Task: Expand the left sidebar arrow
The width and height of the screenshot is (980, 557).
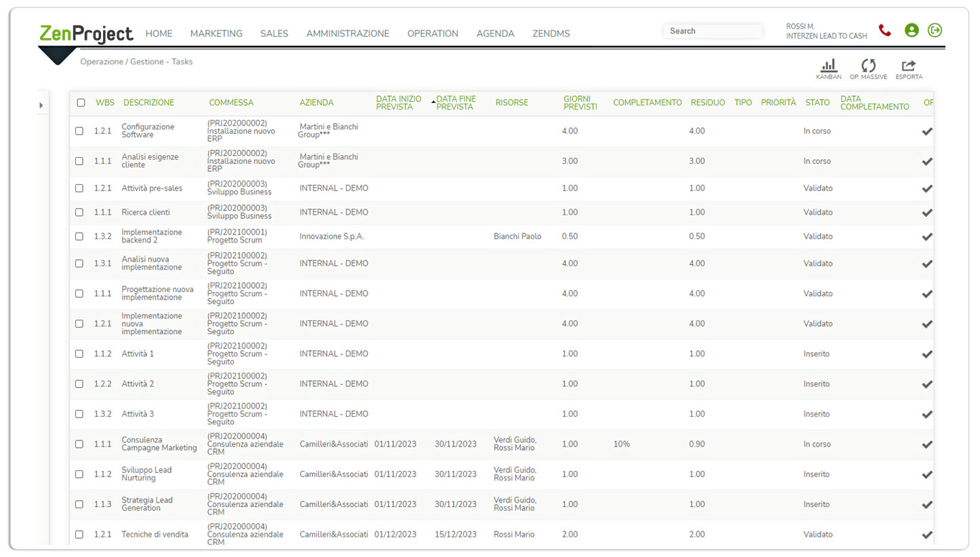Action: (x=41, y=105)
